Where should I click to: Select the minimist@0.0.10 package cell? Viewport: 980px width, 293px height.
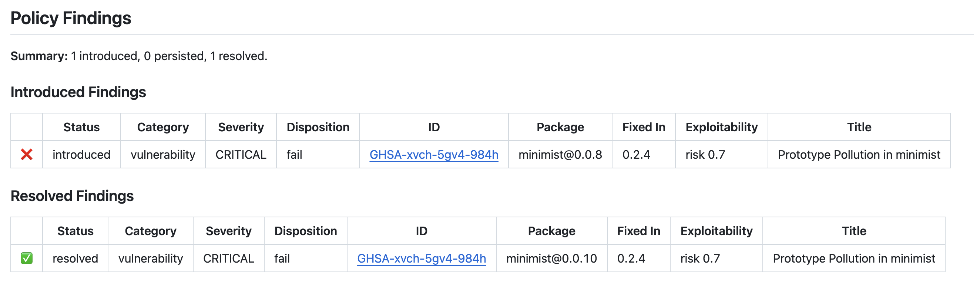[552, 259]
